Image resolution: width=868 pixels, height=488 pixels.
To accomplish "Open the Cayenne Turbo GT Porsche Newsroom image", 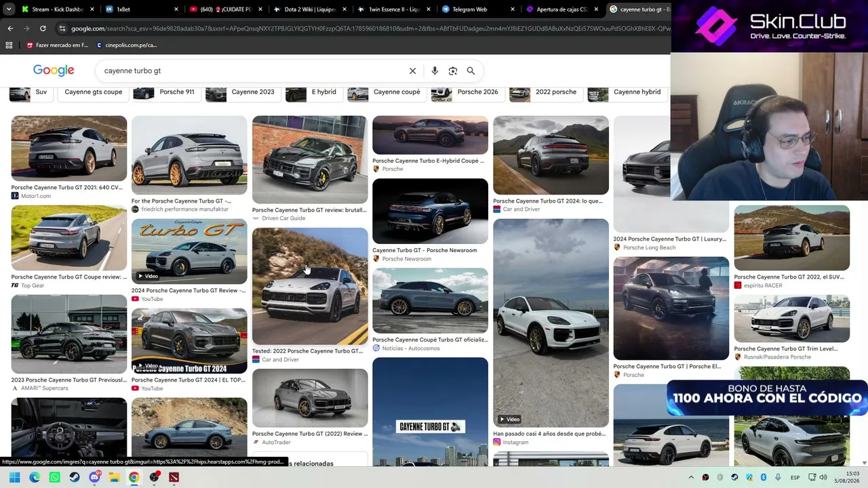I will tap(430, 211).
